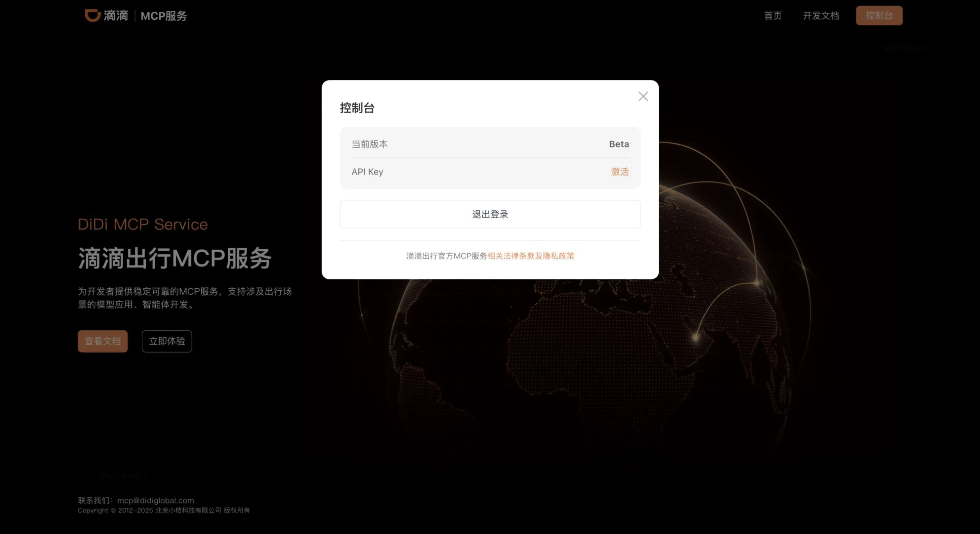Open 开发文档 in the top navigation
The height and width of the screenshot is (534, 980).
tap(821, 16)
